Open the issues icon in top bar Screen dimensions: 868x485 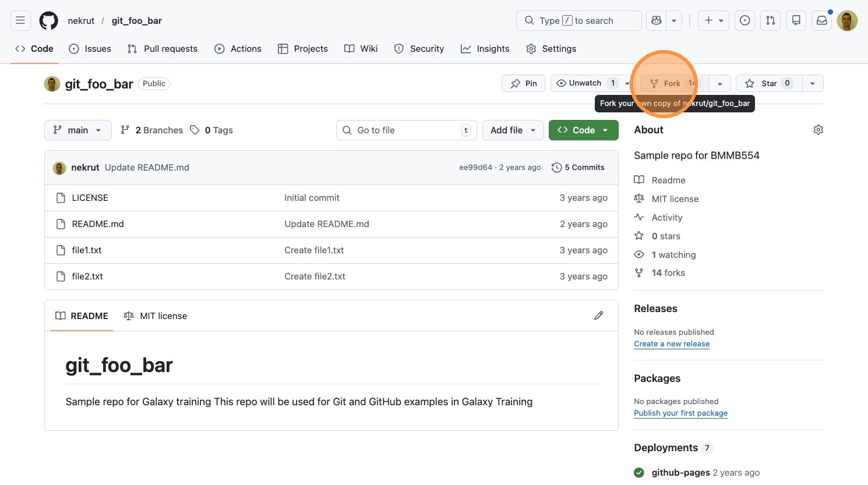click(x=744, y=21)
